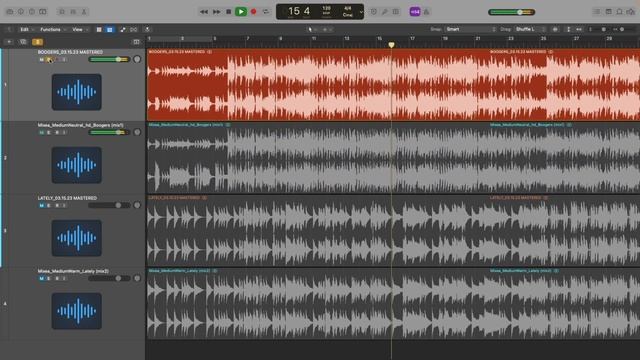
Task: Stop playback
Action: tap(229, 12)
